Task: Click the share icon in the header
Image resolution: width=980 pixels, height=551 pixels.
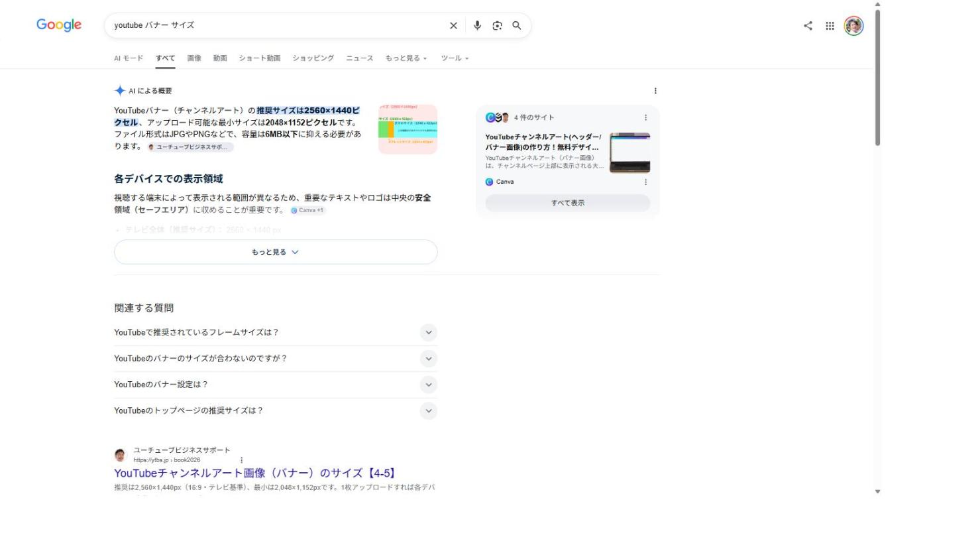Action: point(808,26)
